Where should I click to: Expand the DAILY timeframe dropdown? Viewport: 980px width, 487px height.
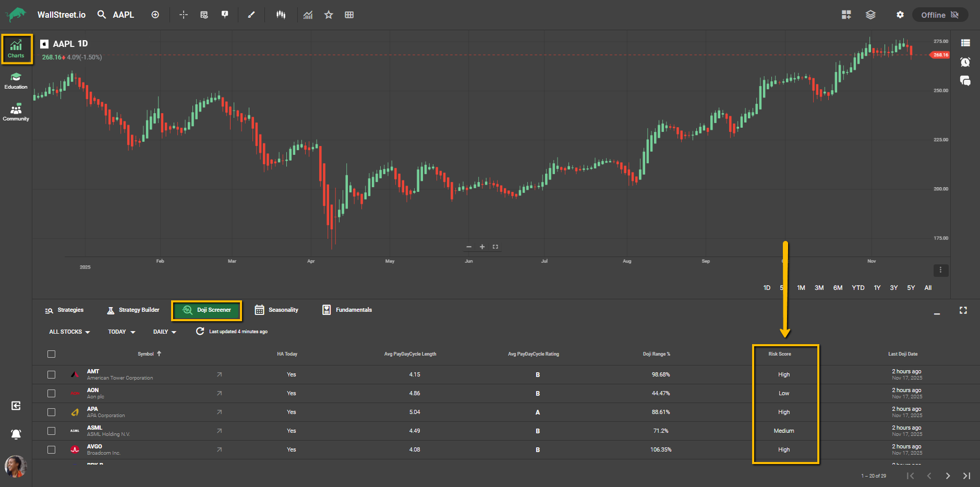[x=165, y=332]
